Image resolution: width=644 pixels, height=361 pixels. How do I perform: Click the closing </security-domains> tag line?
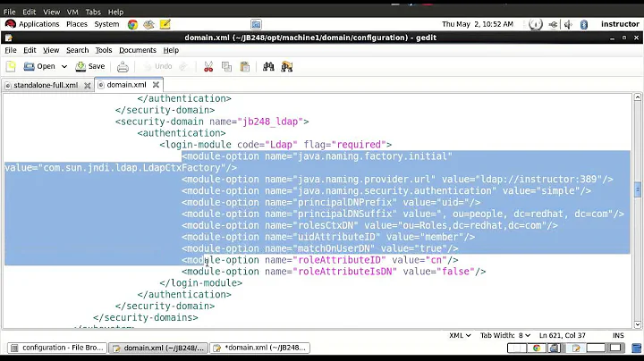click(x=146, y=317)
